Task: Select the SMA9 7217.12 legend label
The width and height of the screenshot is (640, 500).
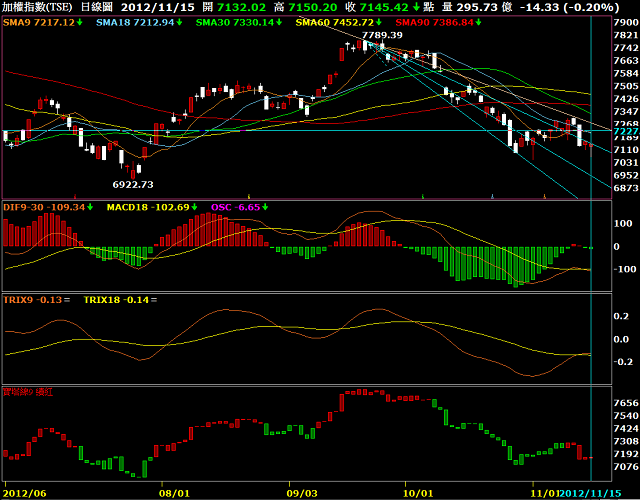Action: [x=39, y=22]
